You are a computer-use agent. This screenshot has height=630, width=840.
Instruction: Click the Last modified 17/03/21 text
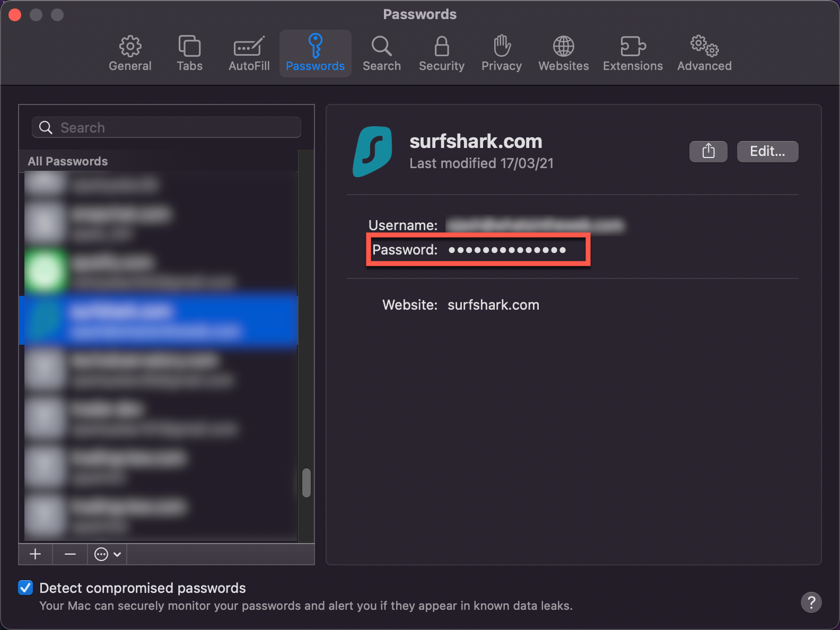pos(482,163)
